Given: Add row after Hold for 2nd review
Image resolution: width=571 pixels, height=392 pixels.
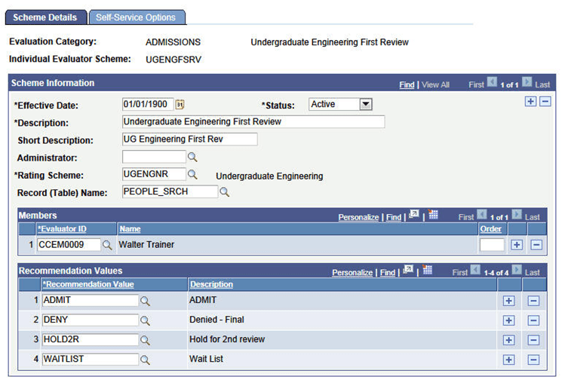Looking at the screenshot, I should coord(508,340).
